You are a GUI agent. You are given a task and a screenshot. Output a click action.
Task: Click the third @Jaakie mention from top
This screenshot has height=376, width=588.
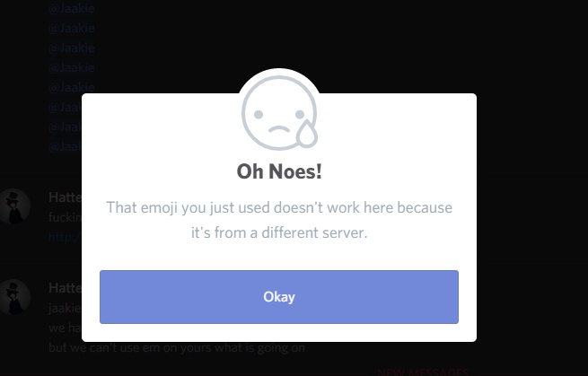[72, 48]
